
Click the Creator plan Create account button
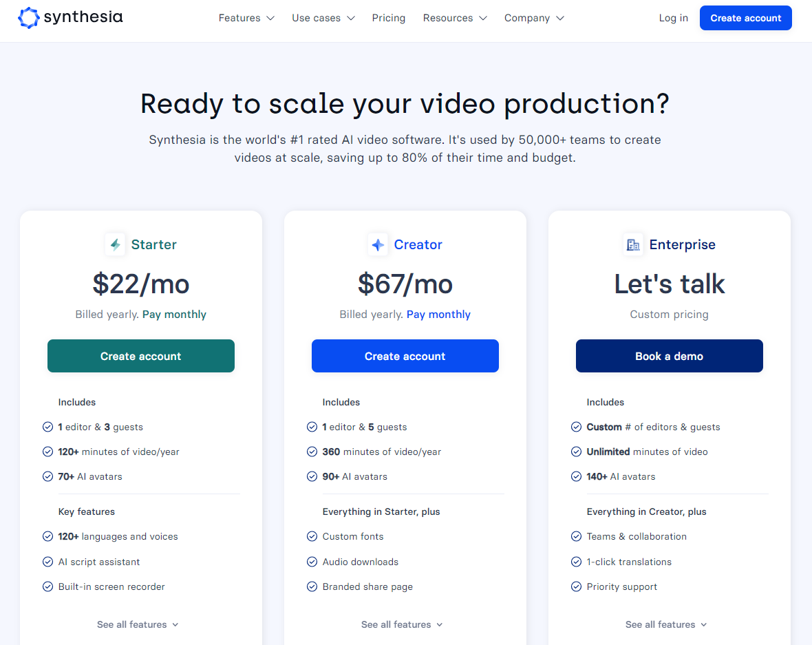point(405,356)
